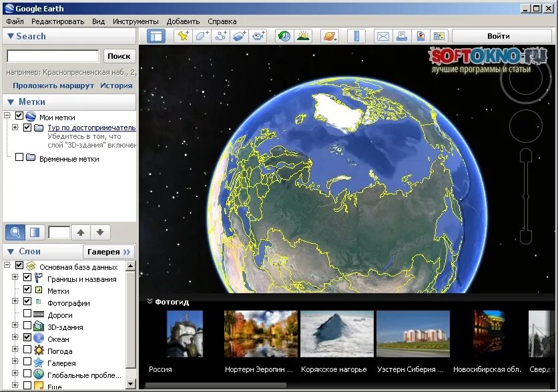
Task: Click the История link
Action: coord(116,85)
